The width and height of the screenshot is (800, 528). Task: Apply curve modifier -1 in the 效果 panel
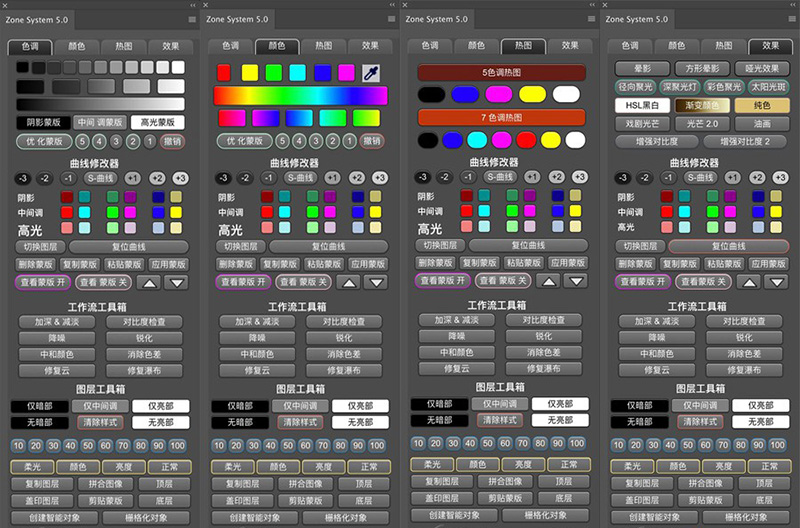(668, 178)
